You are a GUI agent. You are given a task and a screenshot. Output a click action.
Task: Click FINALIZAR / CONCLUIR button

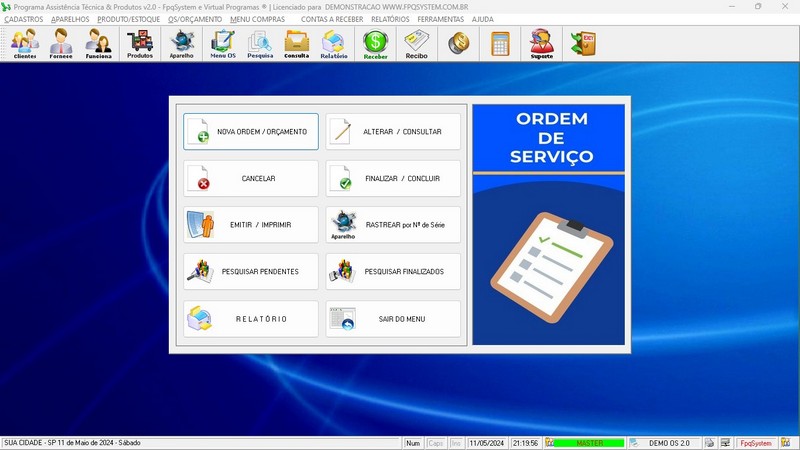[393, 179]
